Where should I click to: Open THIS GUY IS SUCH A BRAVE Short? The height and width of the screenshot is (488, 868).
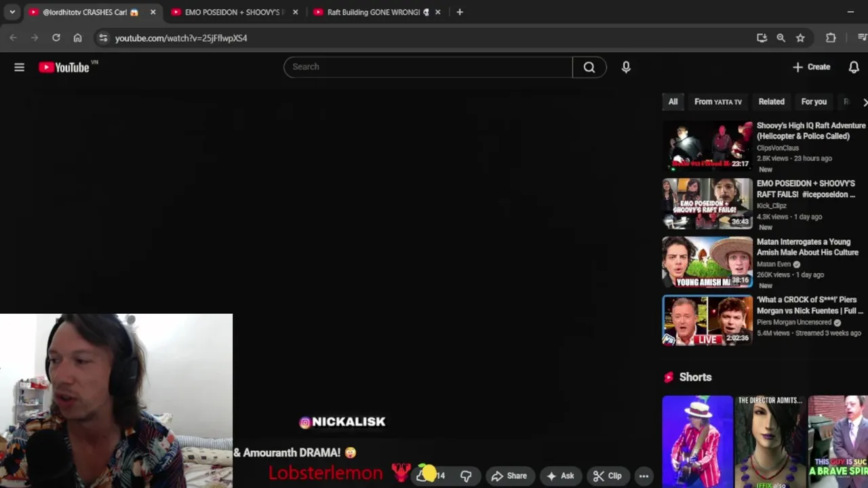click(x=838, y=442)
